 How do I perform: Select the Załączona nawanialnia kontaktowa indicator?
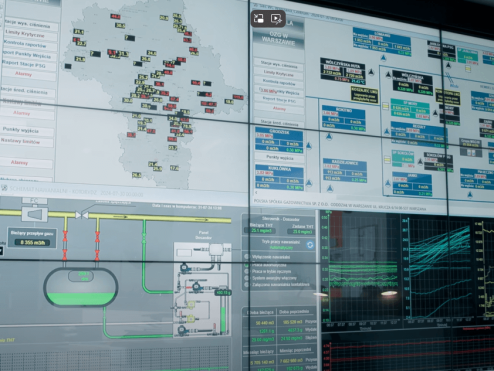(x=247, y=285)
